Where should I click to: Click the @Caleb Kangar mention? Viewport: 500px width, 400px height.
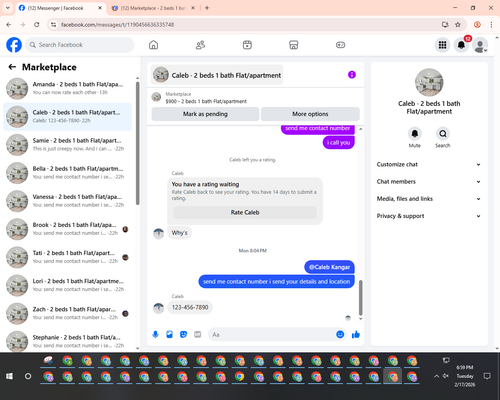point(329,267)
